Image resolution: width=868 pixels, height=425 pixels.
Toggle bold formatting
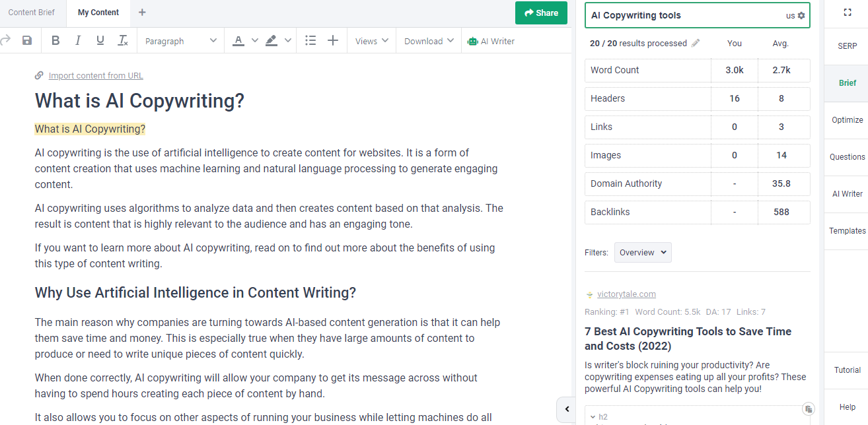tap(55, 41)
